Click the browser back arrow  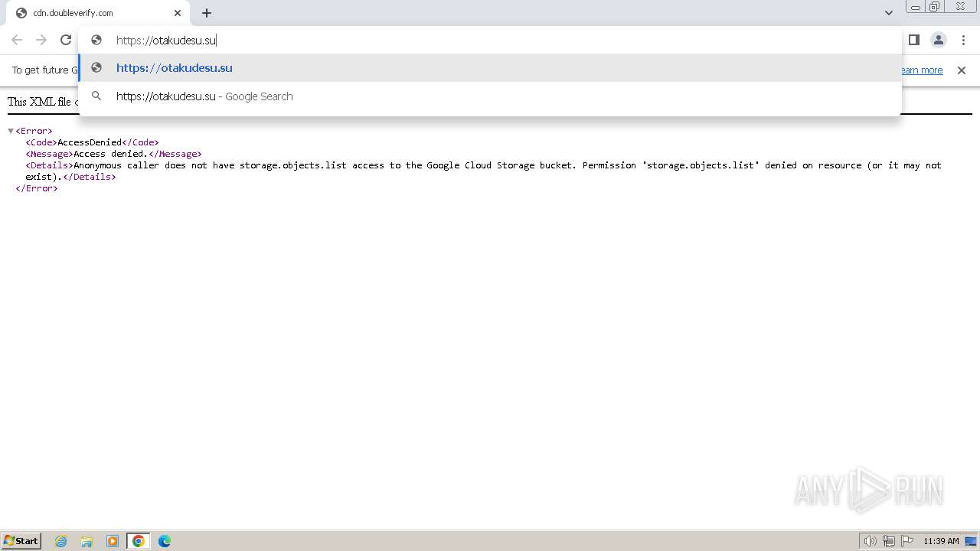coord(17,40)
